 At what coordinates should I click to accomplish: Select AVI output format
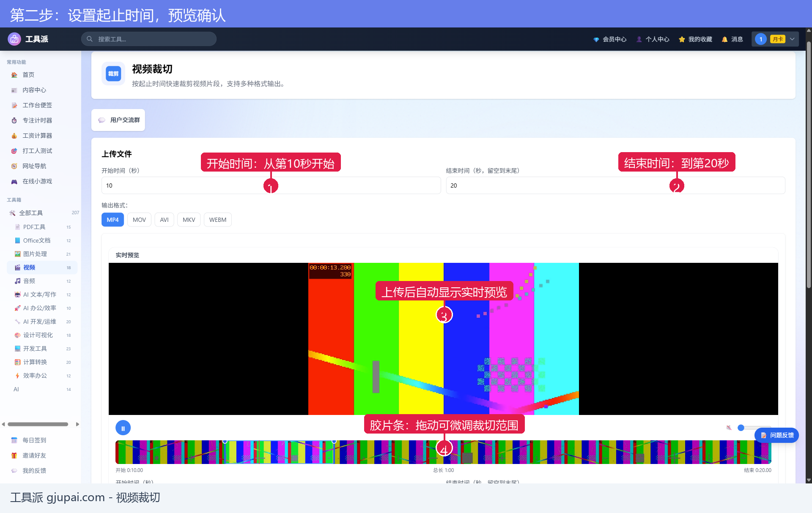165,220
